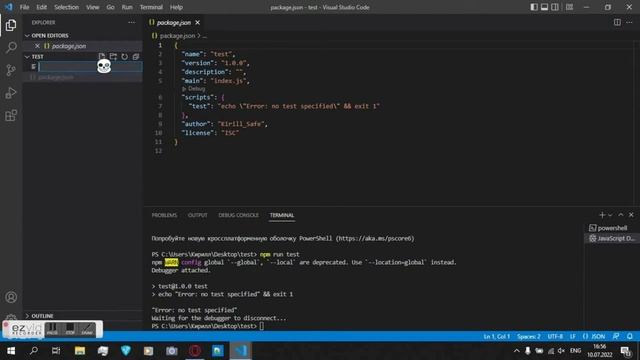Image resolution: width=640 pixels, height=360 pixels.
Task: Click Ln 1, Col 1 in status bar
Action: coord(496,336)
